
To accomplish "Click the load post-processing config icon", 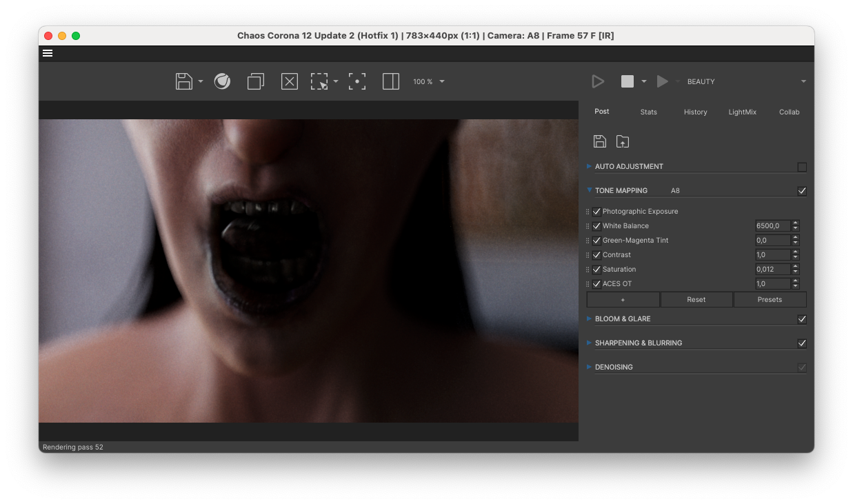I will [623, 141].
